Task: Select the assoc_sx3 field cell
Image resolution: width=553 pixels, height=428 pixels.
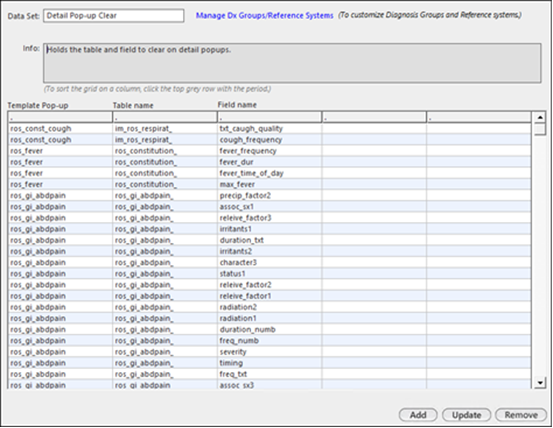Action: [x=269, y=385]
